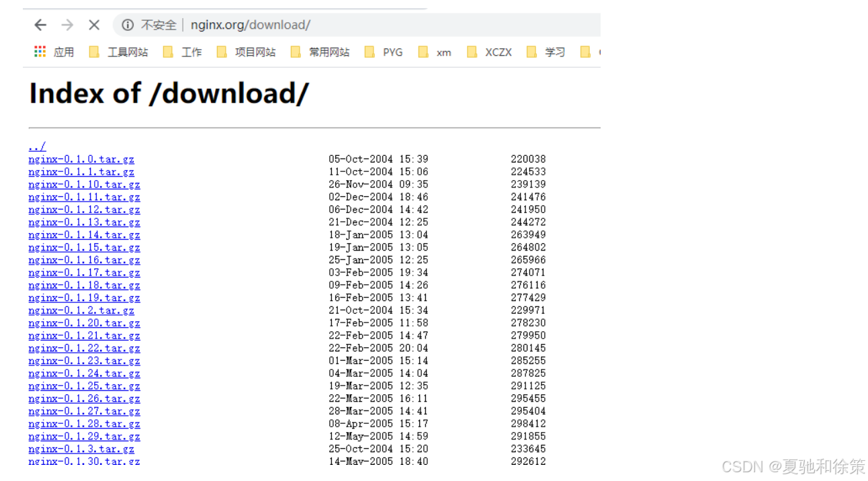Open the 学习 bookmark folder
The height and width of the screenshot is (481, 868).
[x=546, y=52]
